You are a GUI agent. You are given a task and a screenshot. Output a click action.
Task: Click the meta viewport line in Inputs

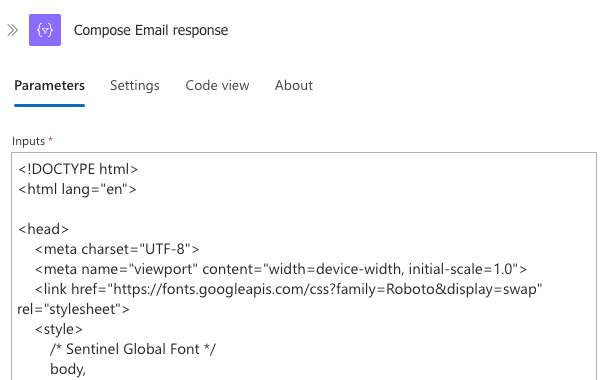point(281,269)
